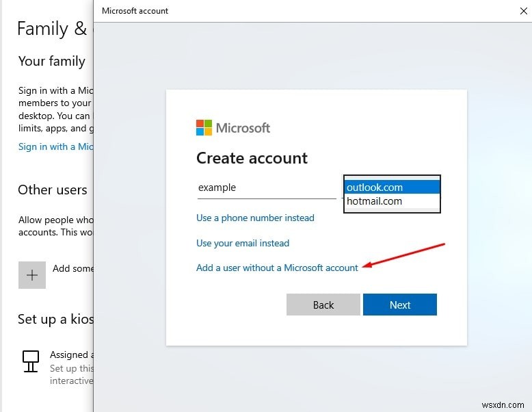Select the Other users heading in Settings

click(x=53, y=190)
